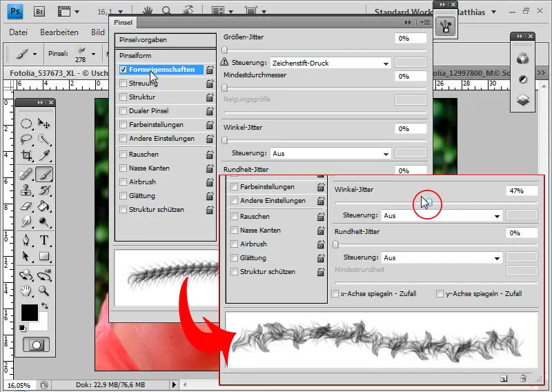Viewport: 552px width, 392px height.
Task: Show hidden document tabs via double-arrow
Action: point(541,73)
